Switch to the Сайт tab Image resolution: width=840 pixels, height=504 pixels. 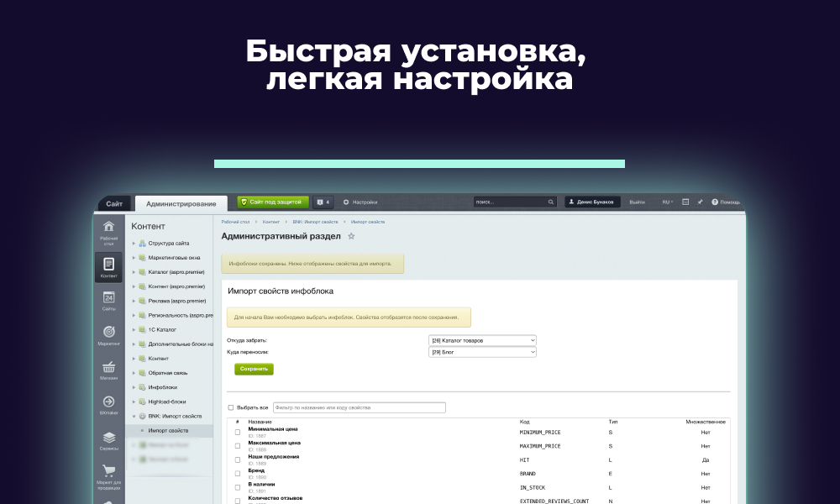tap(114, 204)
